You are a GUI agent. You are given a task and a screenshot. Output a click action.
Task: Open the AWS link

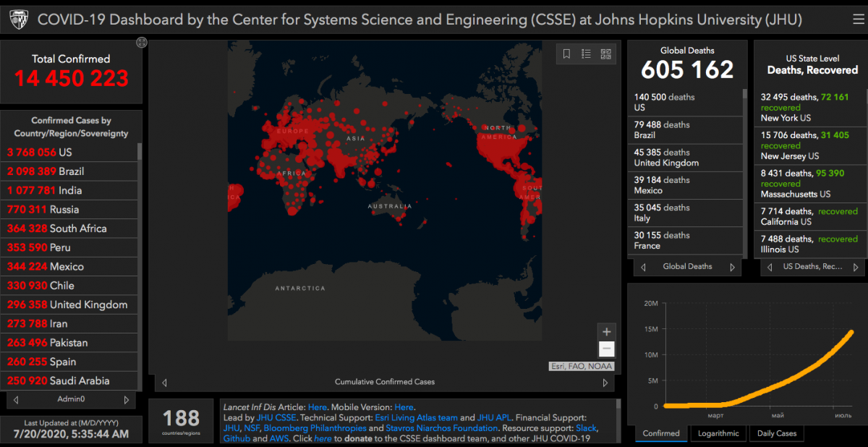point(279,438)
